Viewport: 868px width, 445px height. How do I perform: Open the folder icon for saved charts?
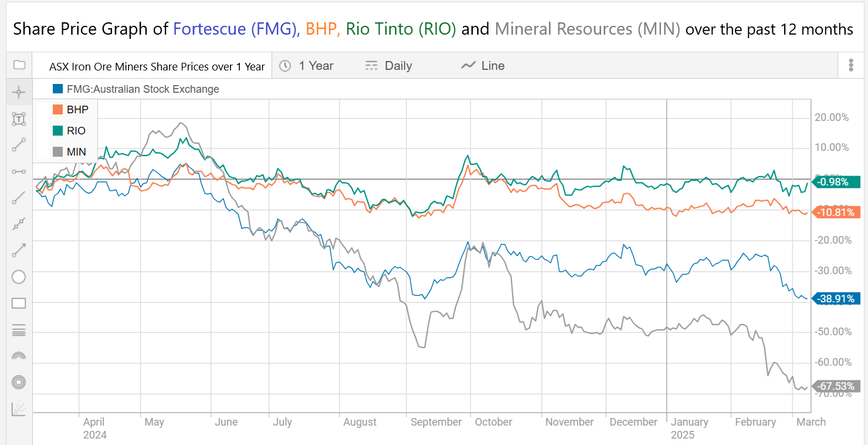[x=19, y=65]
